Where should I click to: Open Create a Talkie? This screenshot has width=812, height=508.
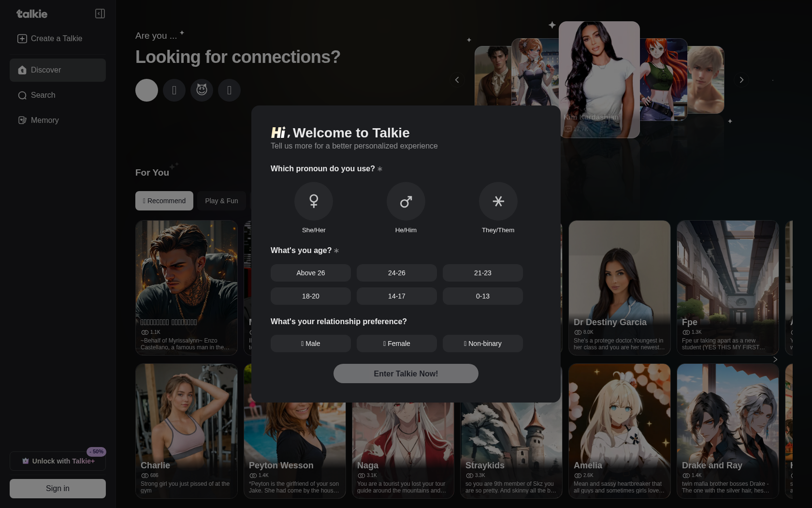click(50, 39)
